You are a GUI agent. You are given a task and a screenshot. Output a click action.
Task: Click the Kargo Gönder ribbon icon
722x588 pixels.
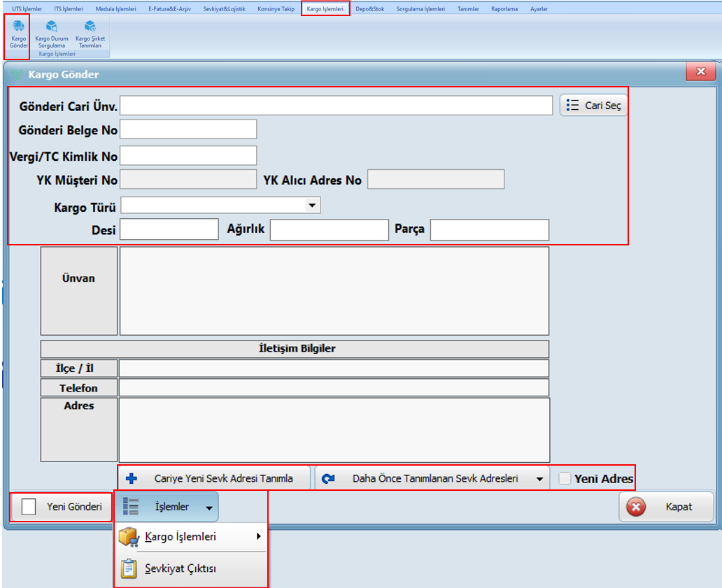[18, 34]
